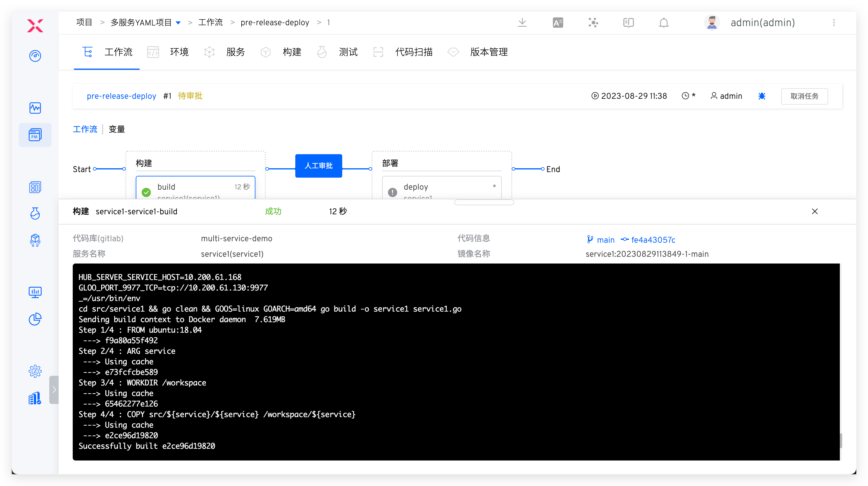Click the download icon in the top bar
The height and width of the screenshot is (486, 868).
tap(522, 22)
